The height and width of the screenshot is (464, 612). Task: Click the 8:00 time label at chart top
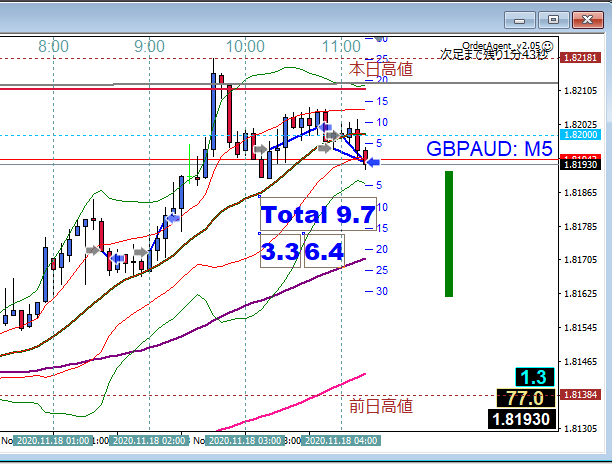(x=53, y=46)
